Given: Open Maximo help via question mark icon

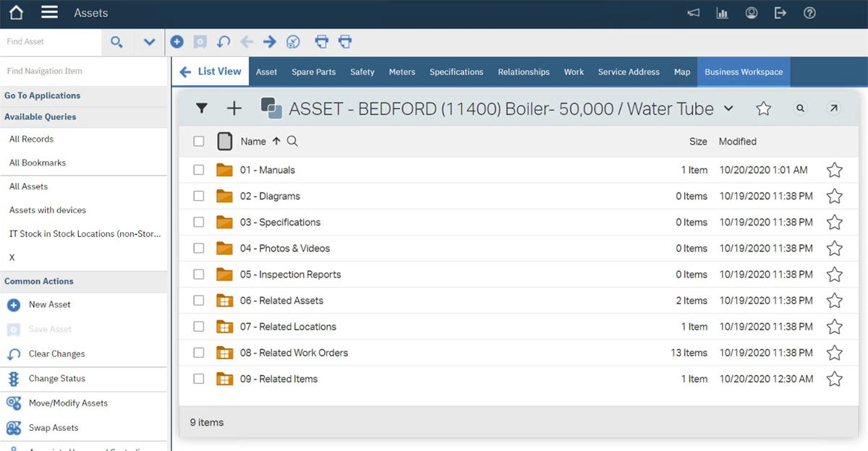Looking at the screenshot, I should click(809, 12).
